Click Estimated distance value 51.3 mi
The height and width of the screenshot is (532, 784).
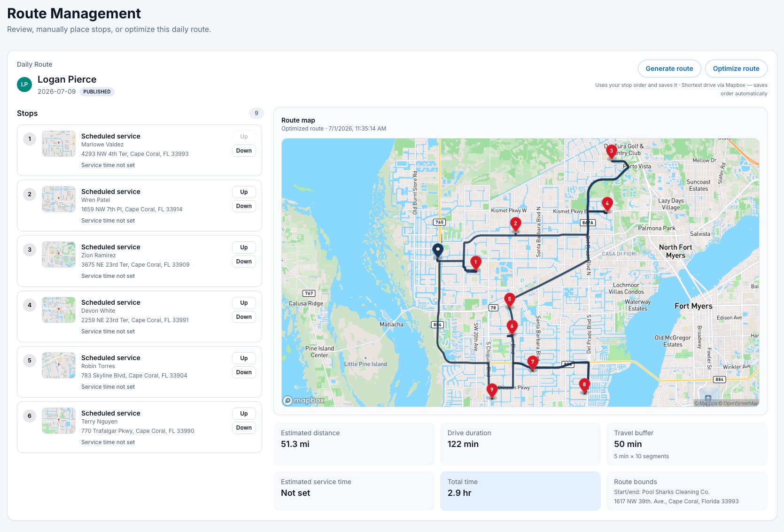click(x=295, y=444)
